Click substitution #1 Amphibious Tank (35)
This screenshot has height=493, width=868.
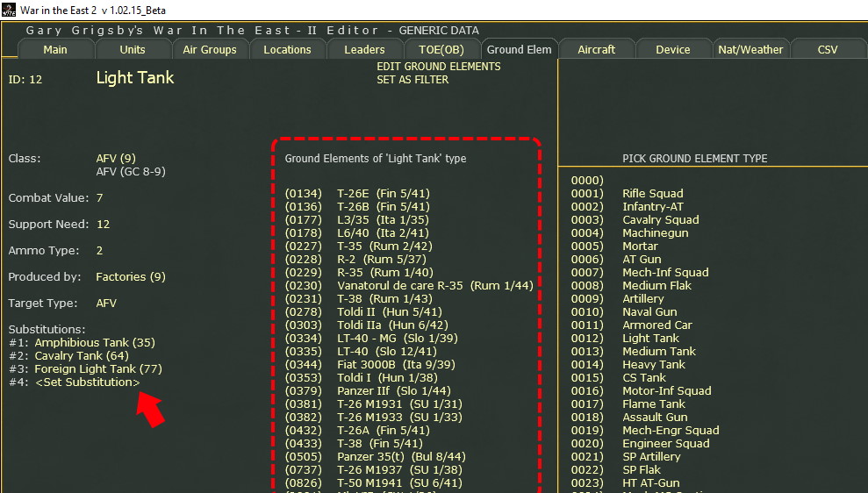pyautogui.click(x=95, y=342)
